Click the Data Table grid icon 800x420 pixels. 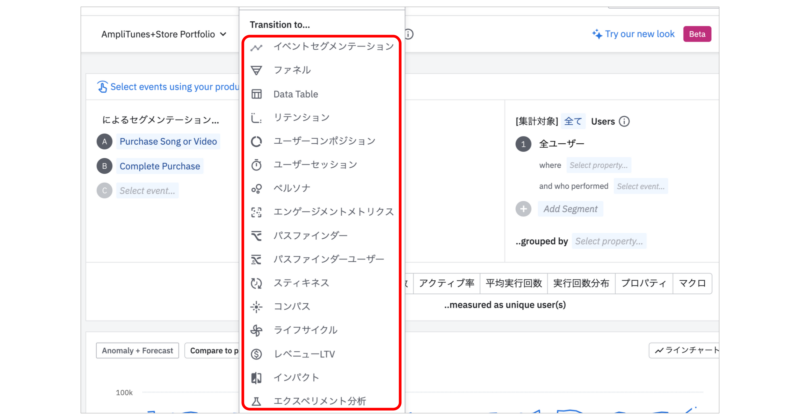coord(257,94)
